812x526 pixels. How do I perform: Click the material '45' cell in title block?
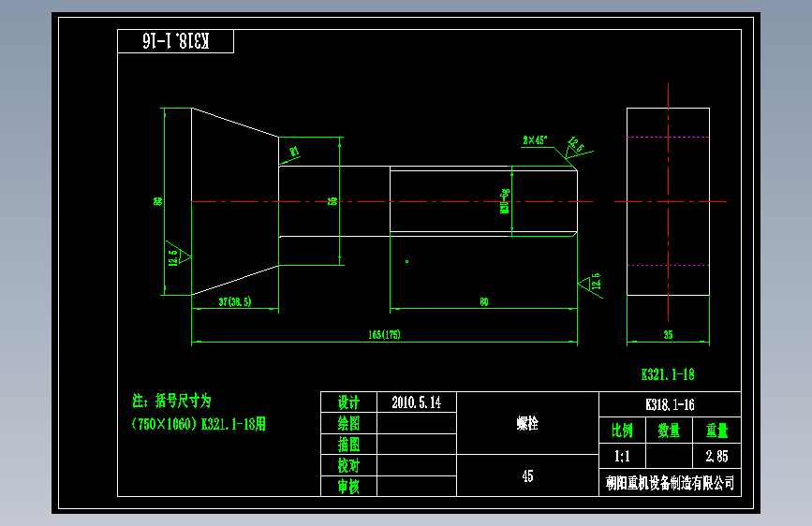click(527, 475)
